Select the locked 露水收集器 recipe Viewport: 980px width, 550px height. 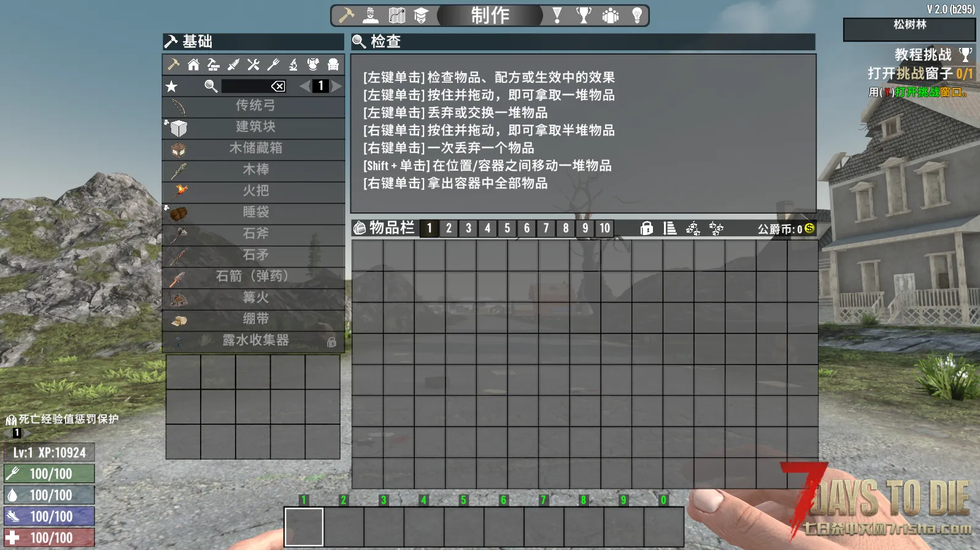pos(253,341)
